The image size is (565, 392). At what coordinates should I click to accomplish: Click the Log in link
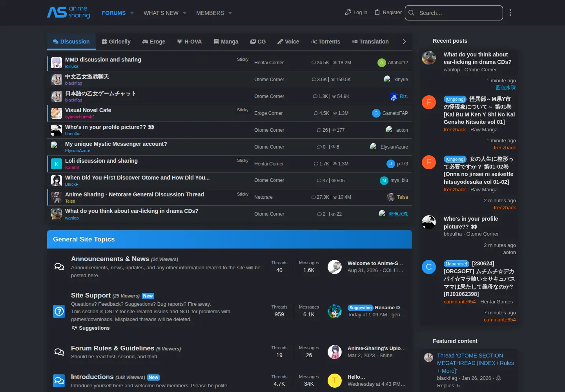[x=356, y=13]
